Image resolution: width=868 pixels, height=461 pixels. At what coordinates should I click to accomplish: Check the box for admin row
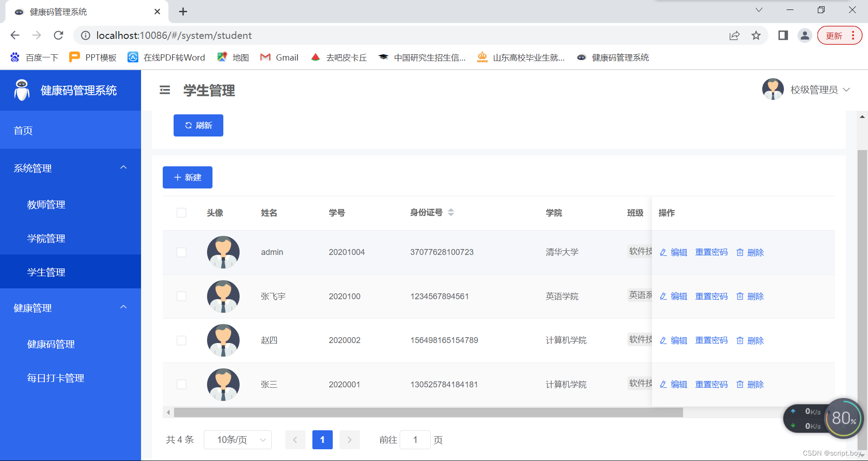point(181,252)
